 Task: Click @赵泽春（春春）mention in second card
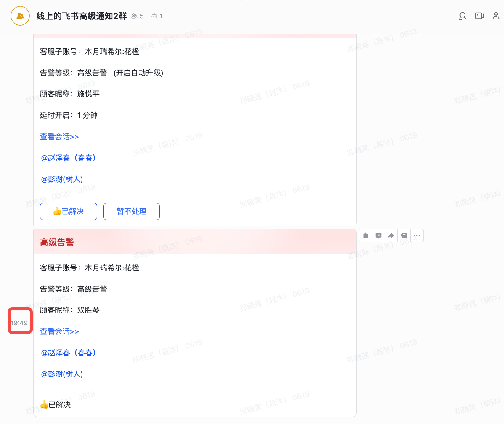(68, 353)
